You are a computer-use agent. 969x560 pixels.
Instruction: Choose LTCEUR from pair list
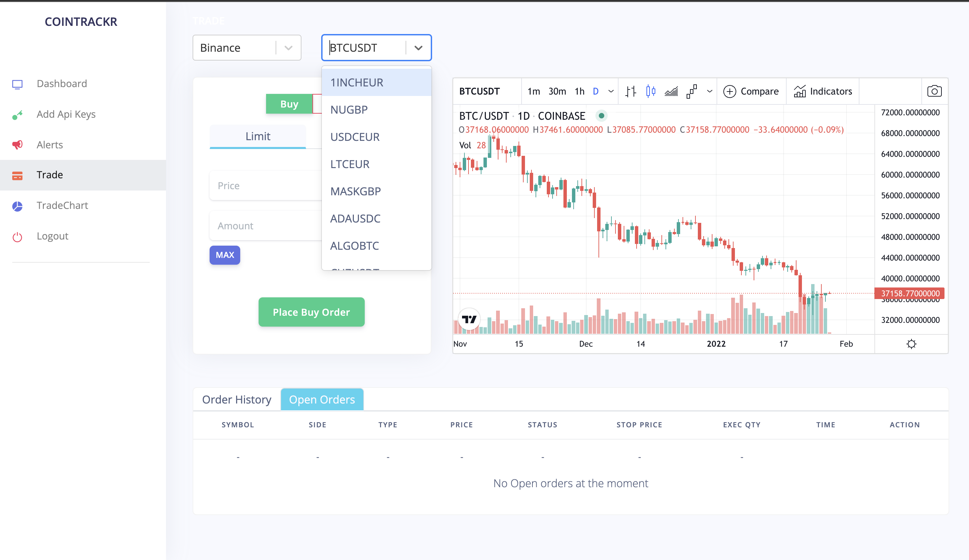point(376,164)
